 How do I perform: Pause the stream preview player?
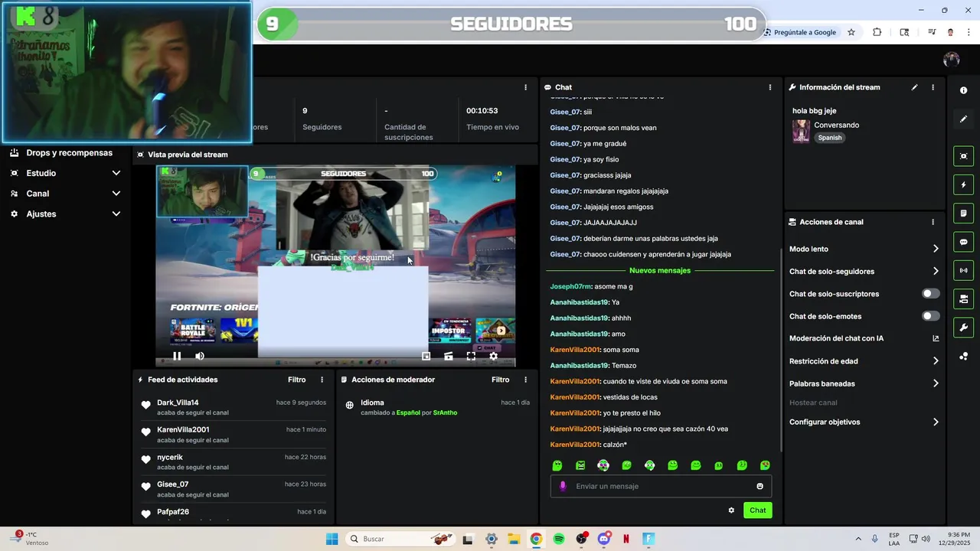click(x=177, y=356)
